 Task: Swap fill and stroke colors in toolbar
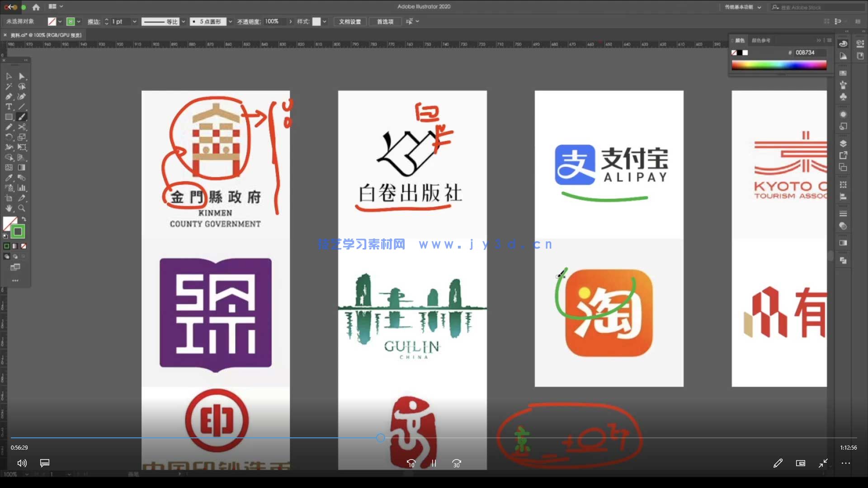pos(24,219)
